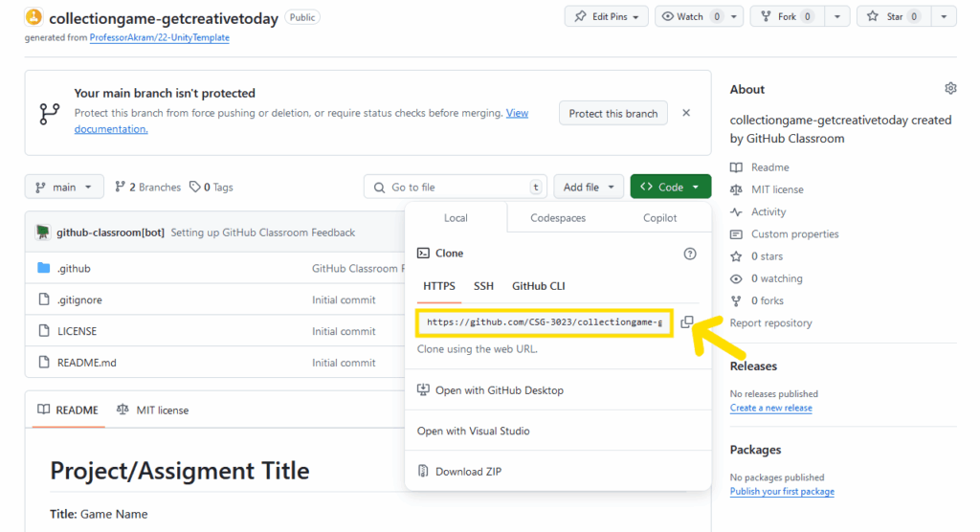Click the 0 watching link
The image size is (980, 532).
tap(767, 278)
